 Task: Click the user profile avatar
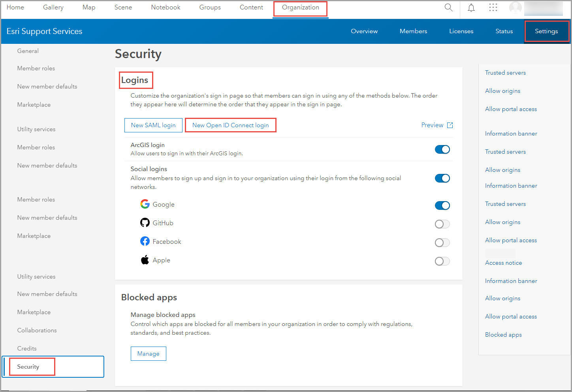[516, 8]
